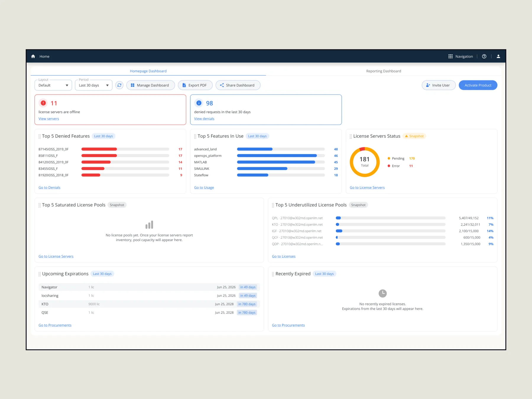532x399 pixels.
Task: Click the Pending 170 legend entry
Action: pos(401,158)
